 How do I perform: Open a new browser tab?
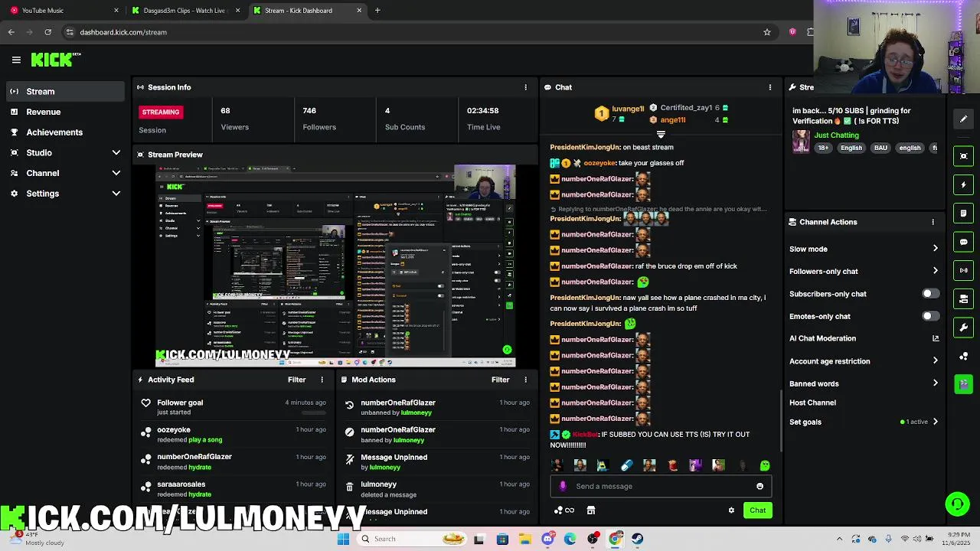coord(377,11)
